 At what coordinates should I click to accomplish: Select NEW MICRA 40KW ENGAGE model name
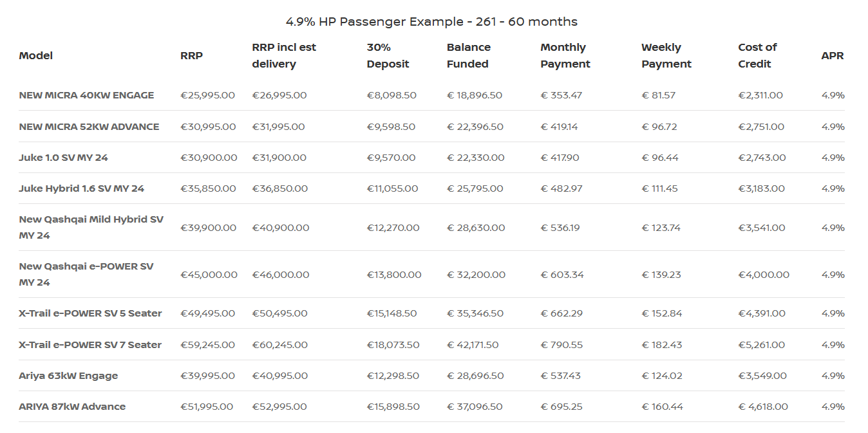(86, 95)
